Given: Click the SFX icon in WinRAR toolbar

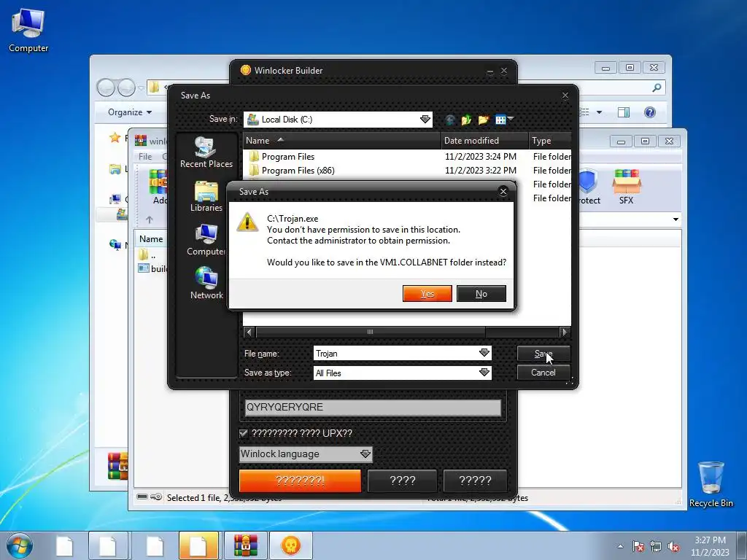Looking at the screenshot, I should tap(626, 187).
